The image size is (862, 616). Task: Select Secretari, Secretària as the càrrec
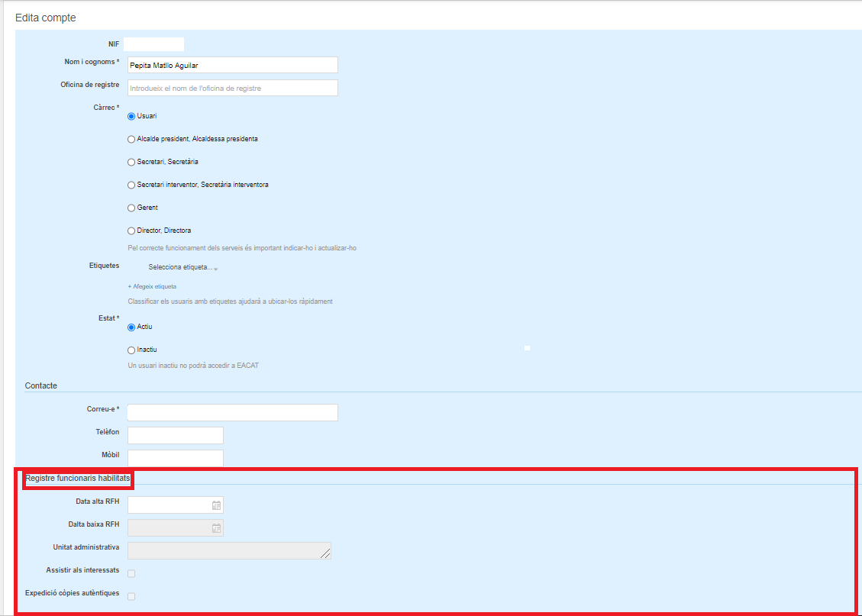coord(131,162)
